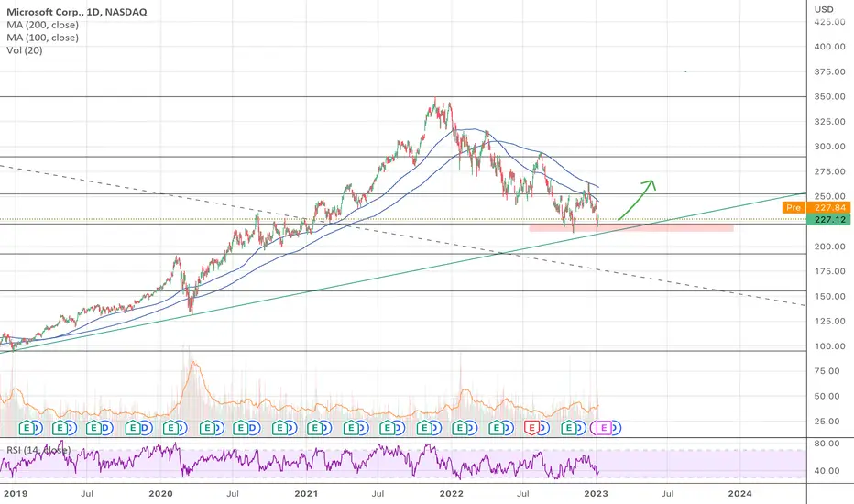Open the October 2019 earnings marker

coord(132,428)
